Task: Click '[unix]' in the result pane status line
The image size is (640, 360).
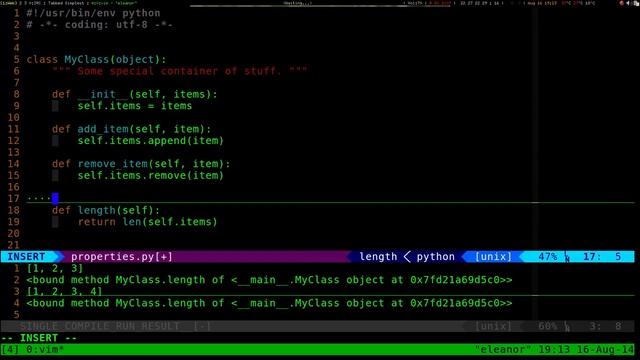Action: coord(493,326)
